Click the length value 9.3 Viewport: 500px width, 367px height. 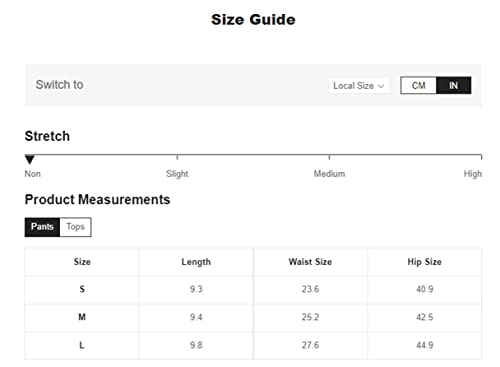click(196, 289)
